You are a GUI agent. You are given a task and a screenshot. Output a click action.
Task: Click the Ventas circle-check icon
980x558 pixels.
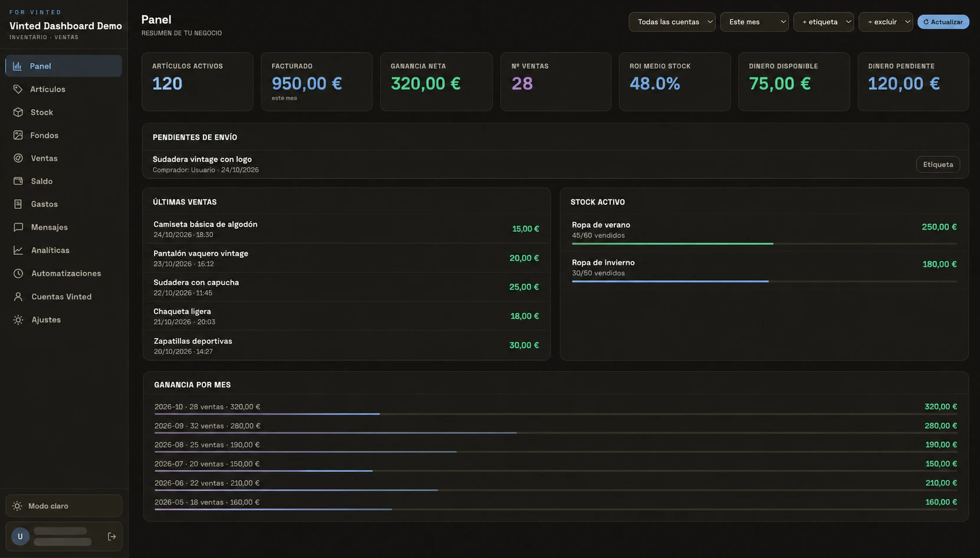[18, 158]
